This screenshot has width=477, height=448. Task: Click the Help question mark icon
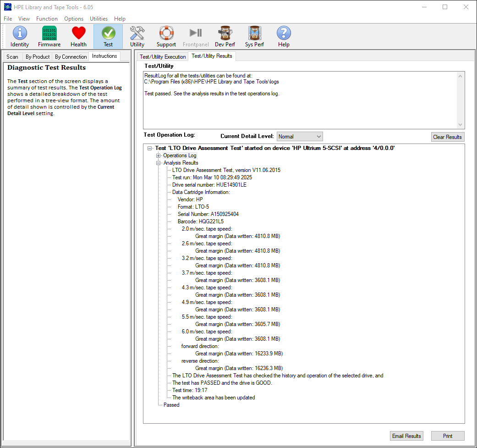(x=284, y=37)
